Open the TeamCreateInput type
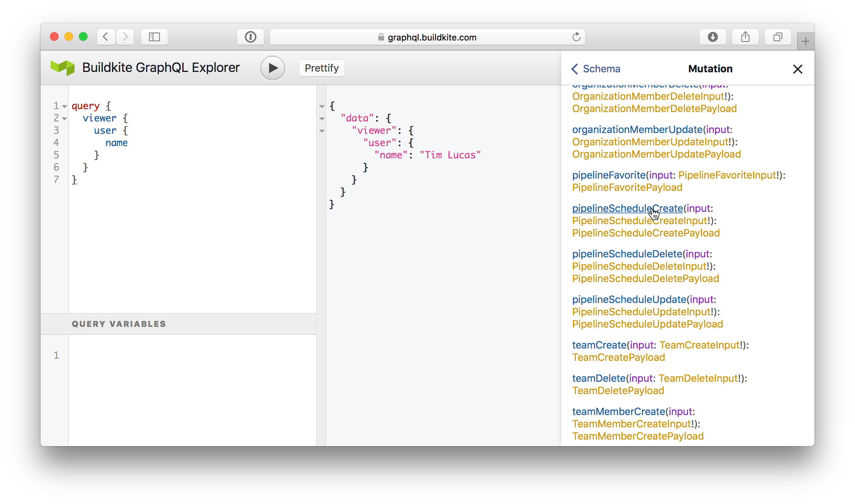Image resolution: width=855 pixels, height=504 pixels. pos(699,345)
